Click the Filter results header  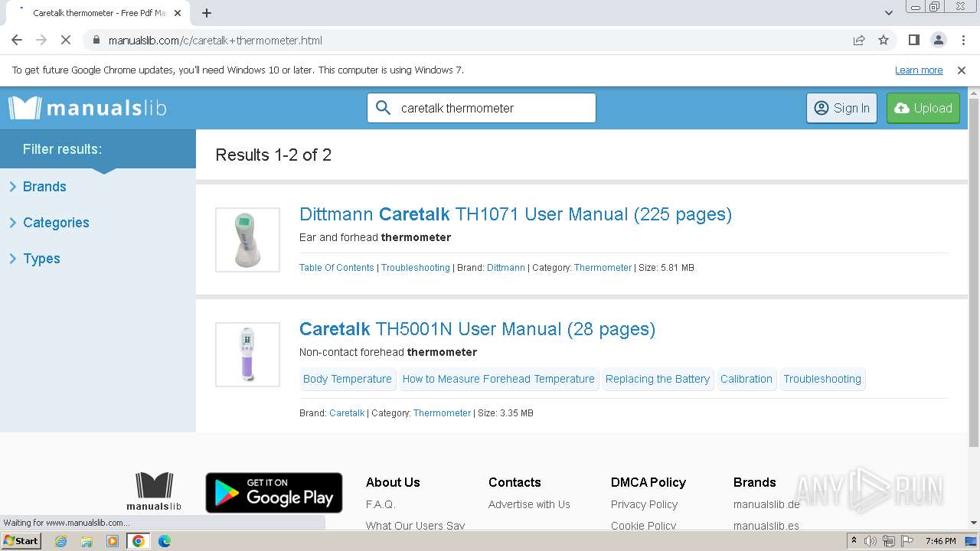tap(62, 149)
